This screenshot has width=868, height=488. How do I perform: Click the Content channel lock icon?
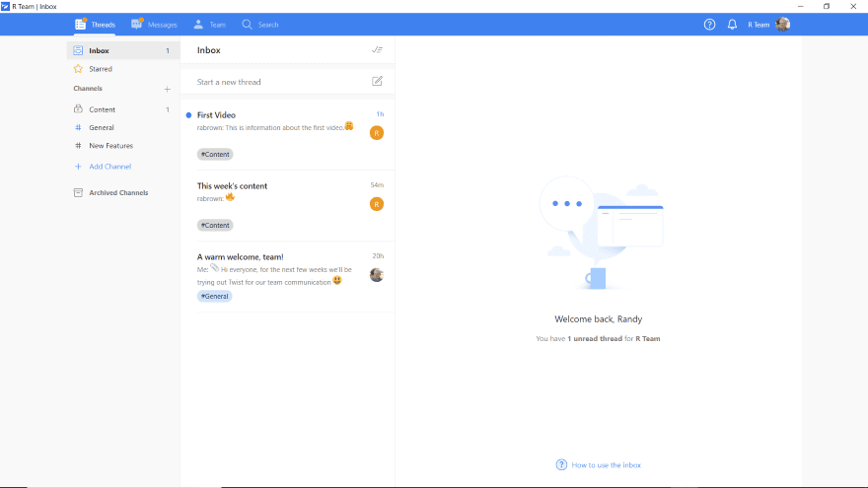[78, 109]
